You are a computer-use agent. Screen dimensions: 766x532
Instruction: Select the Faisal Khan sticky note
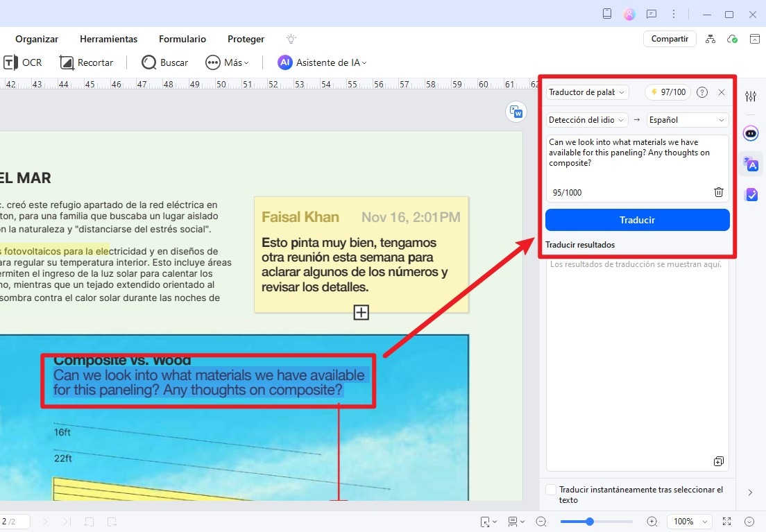pyautogui.click(x=361, y=255)
